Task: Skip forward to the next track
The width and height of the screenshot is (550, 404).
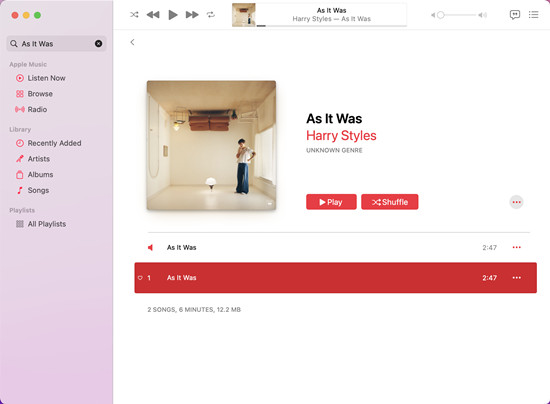Action: pos(192,15)
